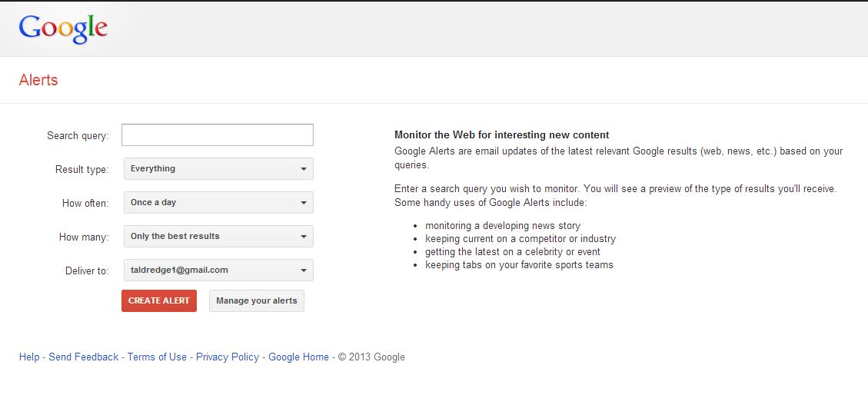
Task: Click the Deliver to label
Action: 87,271
